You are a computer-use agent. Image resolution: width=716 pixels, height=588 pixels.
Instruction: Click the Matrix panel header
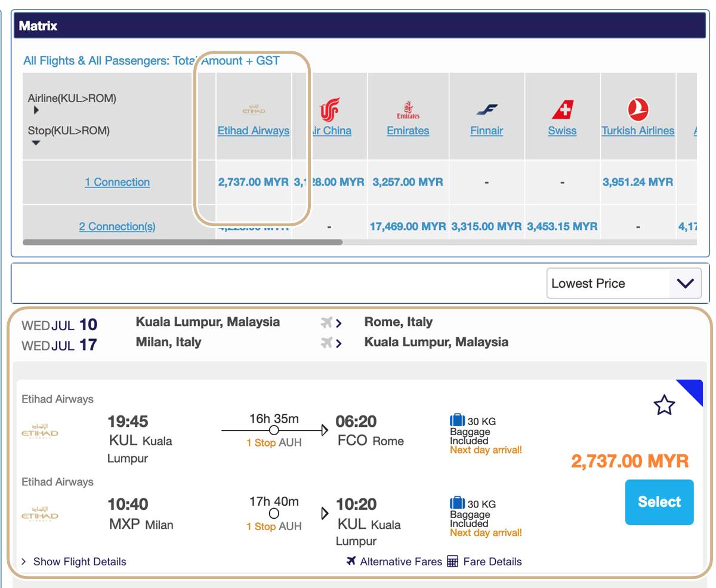(360, 26)
